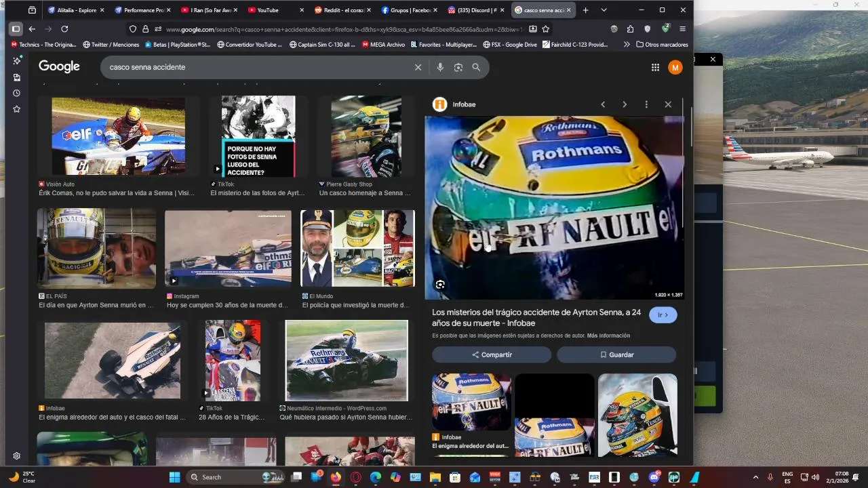This screenshot has width=868, height=488.
Task: Open Twitter / Menciones bookmark
Action: point(111,45)
